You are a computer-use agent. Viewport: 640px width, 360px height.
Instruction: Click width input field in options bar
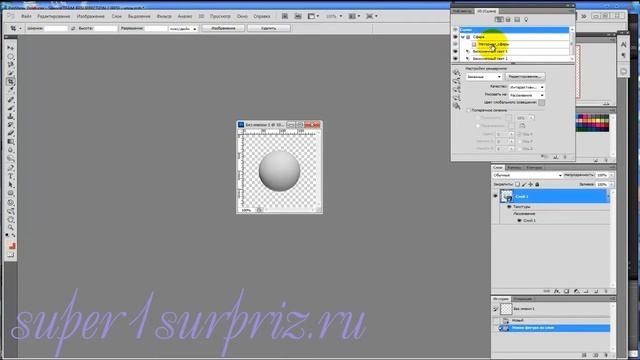pos(56,29)
